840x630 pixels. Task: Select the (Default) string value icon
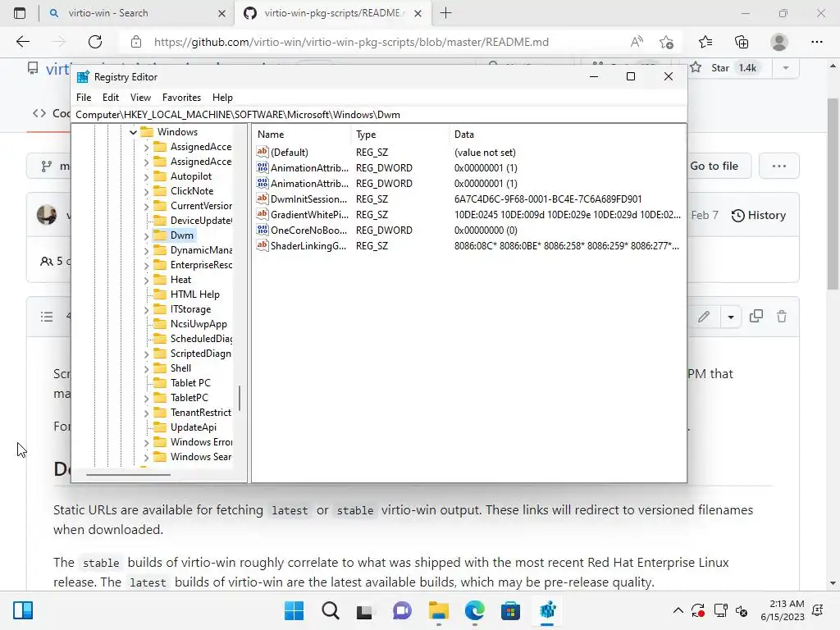(262, 152)
